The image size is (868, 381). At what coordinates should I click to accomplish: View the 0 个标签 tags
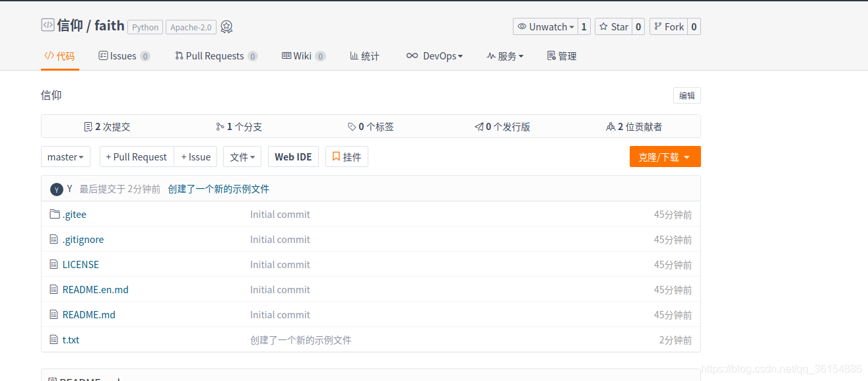click(x=371, y=127)
